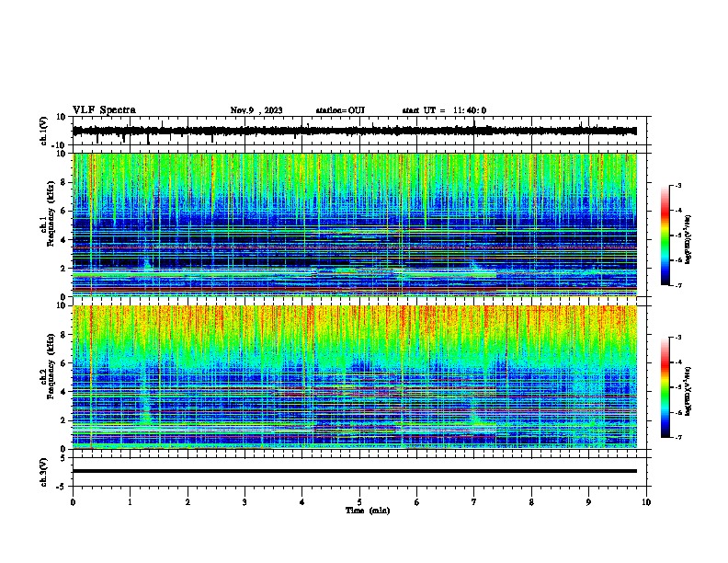The width and height of the screenshot is (728, 563).
Task: Click the "-3" label on ch.1 colorbar
Action: (x=677, y=186)
